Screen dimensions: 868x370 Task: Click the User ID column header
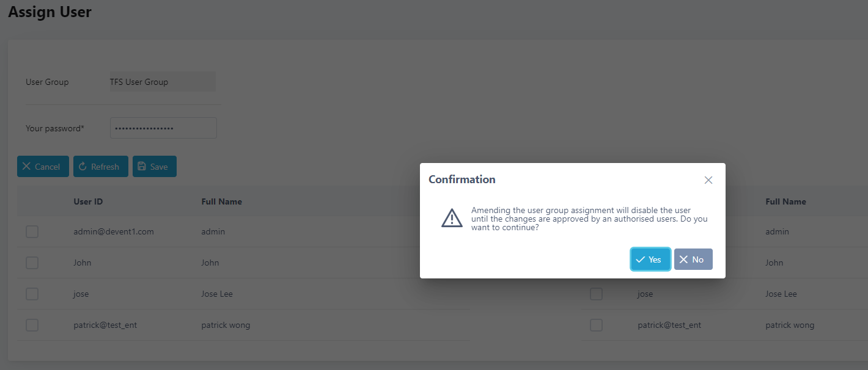coord(88,201)
